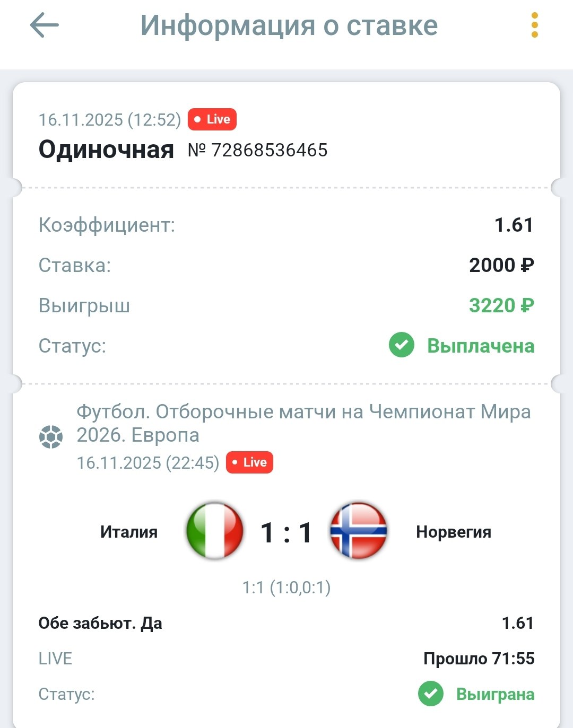The height and width of the screenshot is (728, 573).
Task: Click the Italy flag icon
Action: click(x=215, y=531)
